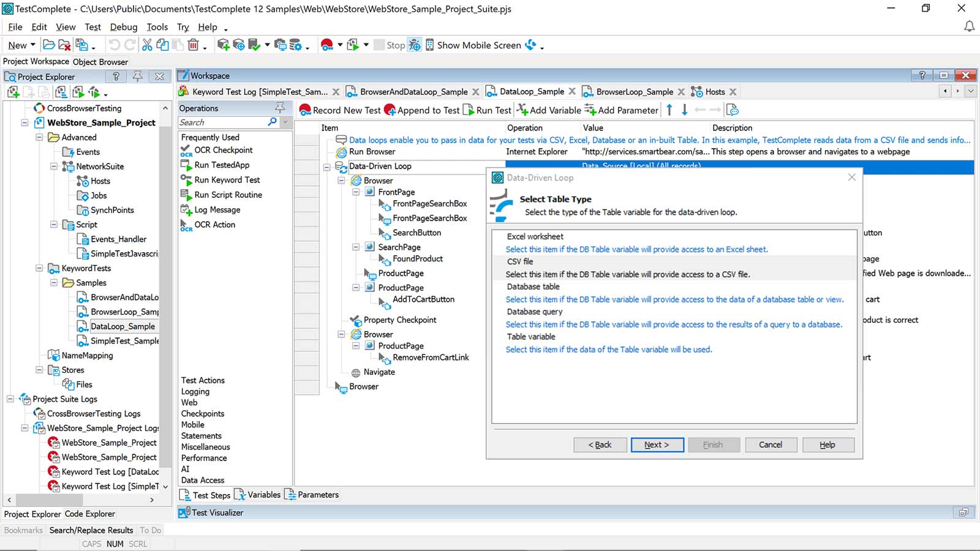The height and width of the screenshot is (551, 980).
Task: Switch to Parameters tab at bottom
Action: [312, 495]
